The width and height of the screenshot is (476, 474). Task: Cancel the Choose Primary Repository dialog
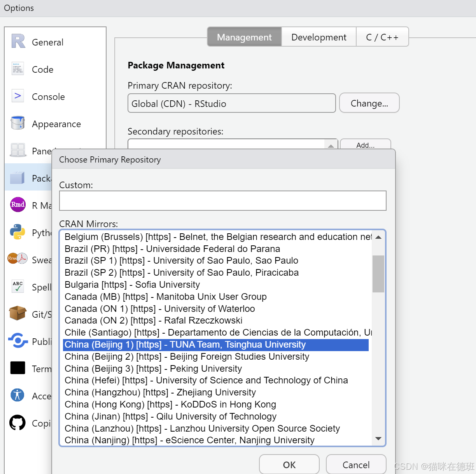(356, 465)
